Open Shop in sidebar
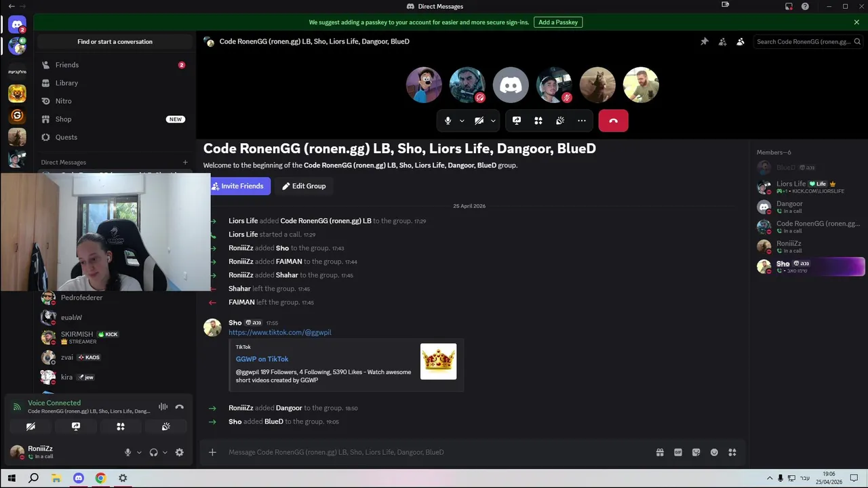The image size is (868, 488). point(115,119)
